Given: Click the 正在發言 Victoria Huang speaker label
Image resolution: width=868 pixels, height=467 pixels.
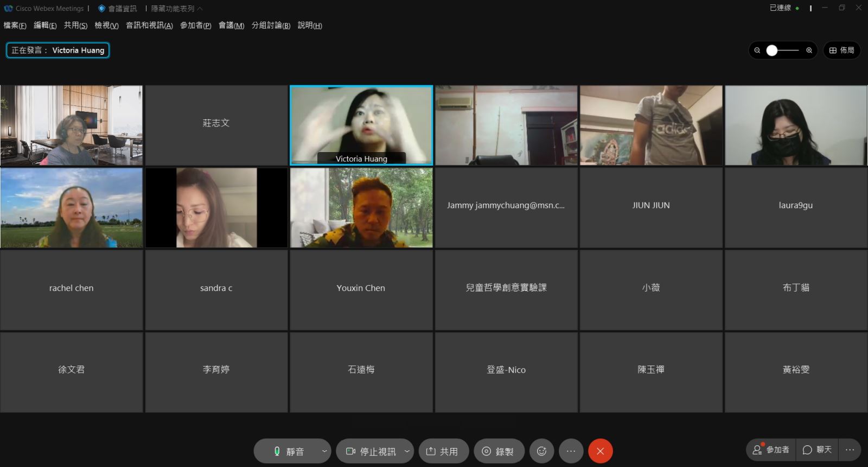Looking at the screenshot, I should 58,51.
